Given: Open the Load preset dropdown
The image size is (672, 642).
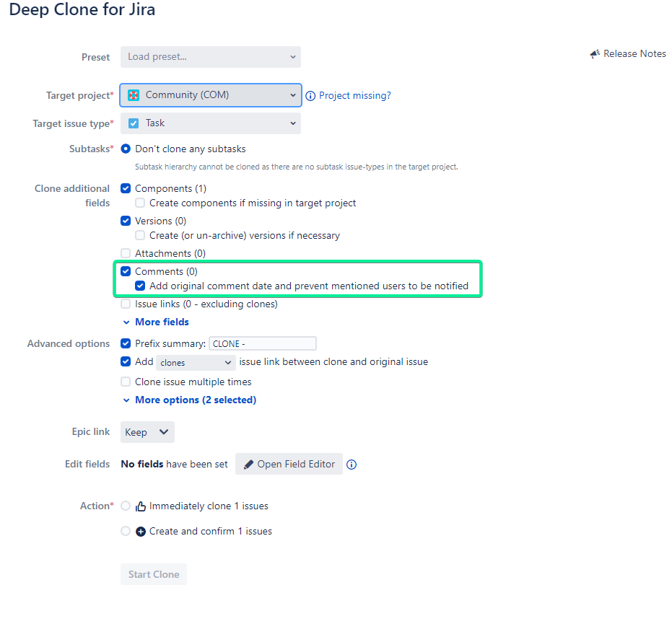Looking at the screenshot, I should pyautogui.click(x=211, y=57).
